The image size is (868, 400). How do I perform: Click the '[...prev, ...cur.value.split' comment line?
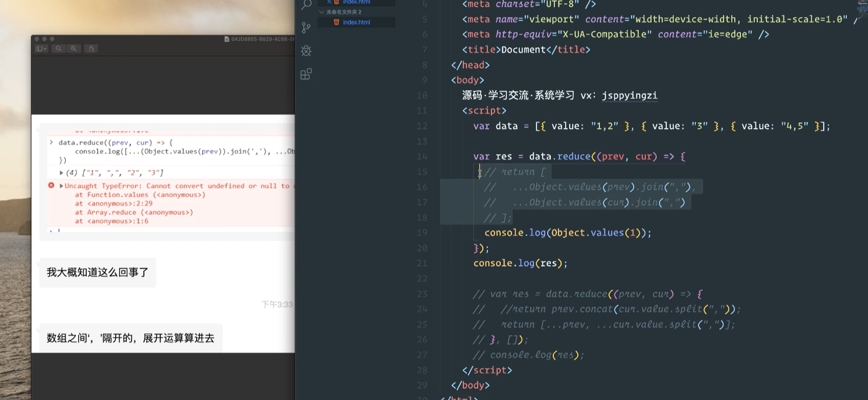[x=604, y=325]
